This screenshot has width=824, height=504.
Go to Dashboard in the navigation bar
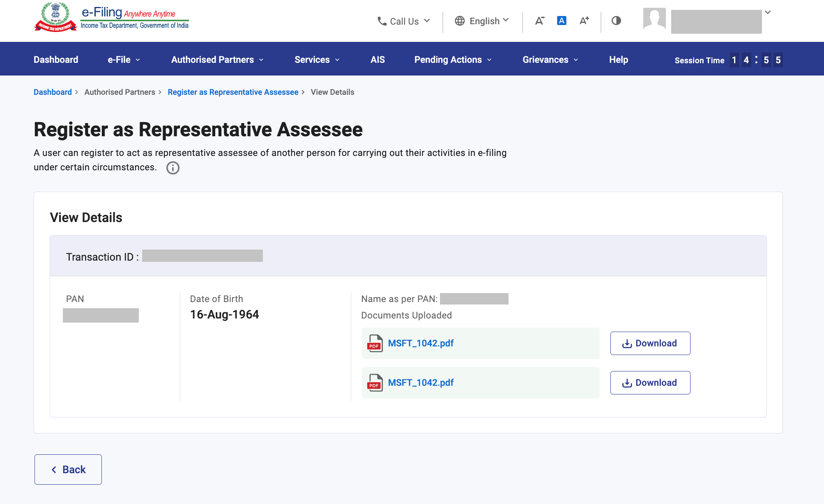(56, 60)
